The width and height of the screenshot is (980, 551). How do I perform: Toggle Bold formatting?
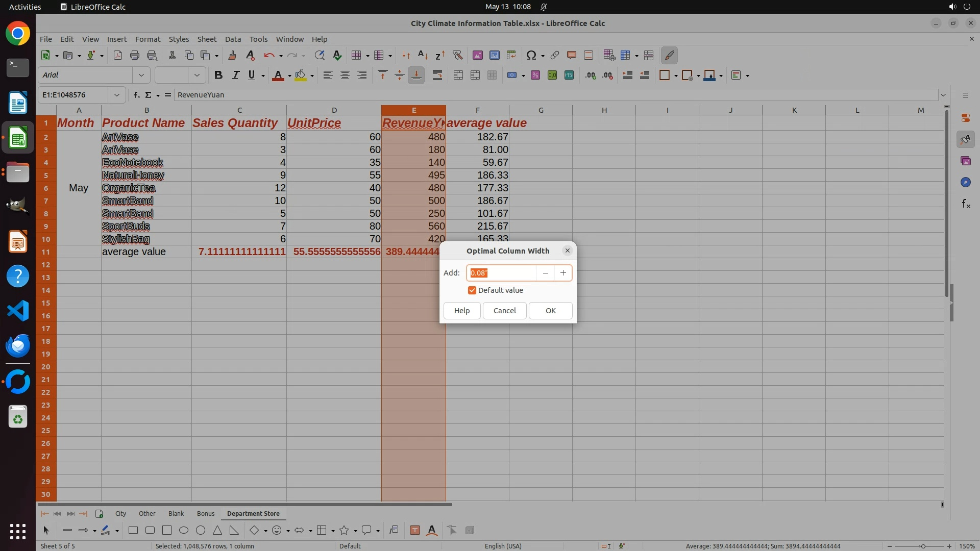tap(218, 76)
